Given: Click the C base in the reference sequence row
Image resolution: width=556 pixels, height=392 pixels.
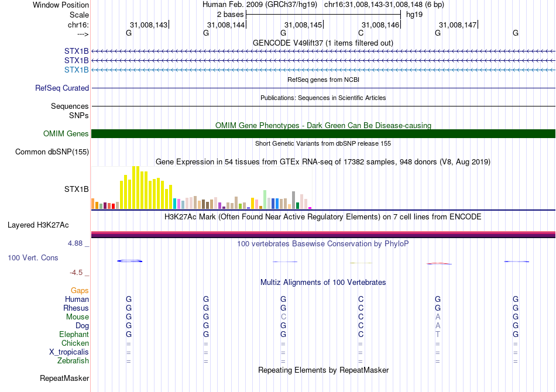Looking at the screenshot, I should point(361,33).
